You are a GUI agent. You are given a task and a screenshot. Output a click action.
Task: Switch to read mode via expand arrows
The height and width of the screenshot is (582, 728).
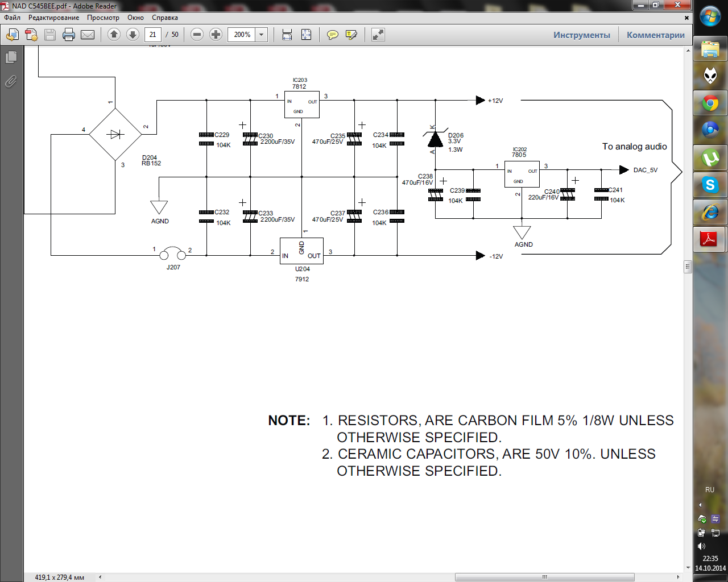tap(378, 35)
